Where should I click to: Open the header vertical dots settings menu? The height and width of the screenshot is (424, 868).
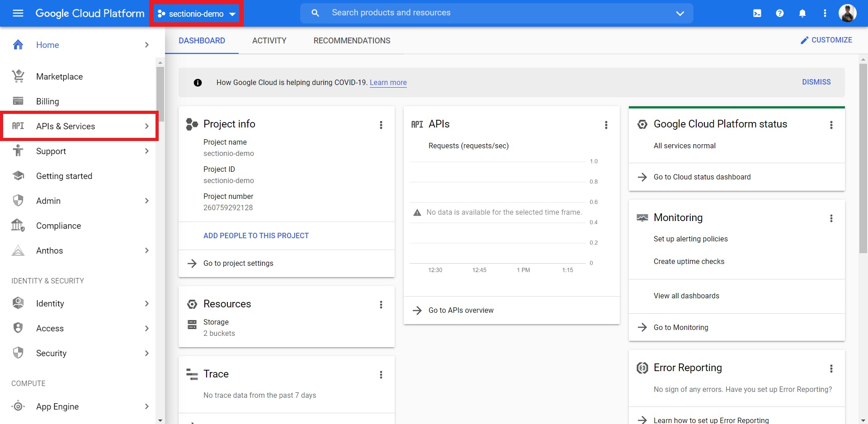pyautogui.click(x=825, y=13)
